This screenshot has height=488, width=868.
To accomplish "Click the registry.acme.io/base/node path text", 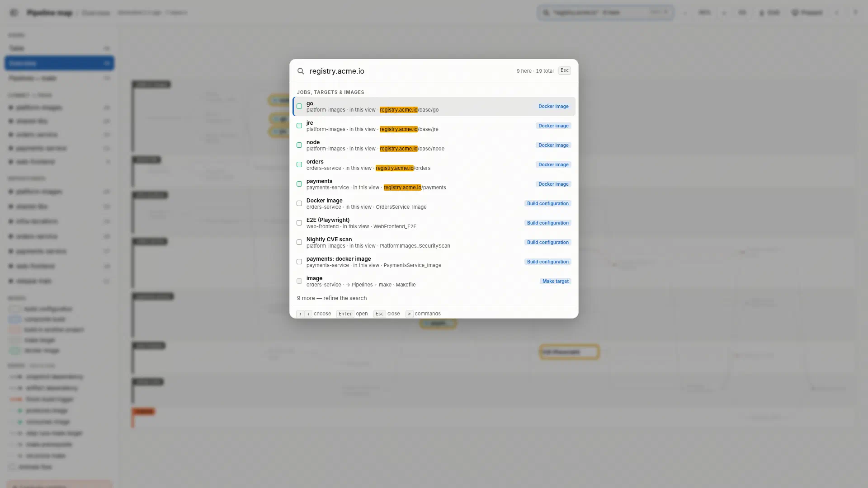I will coord(412,149).
